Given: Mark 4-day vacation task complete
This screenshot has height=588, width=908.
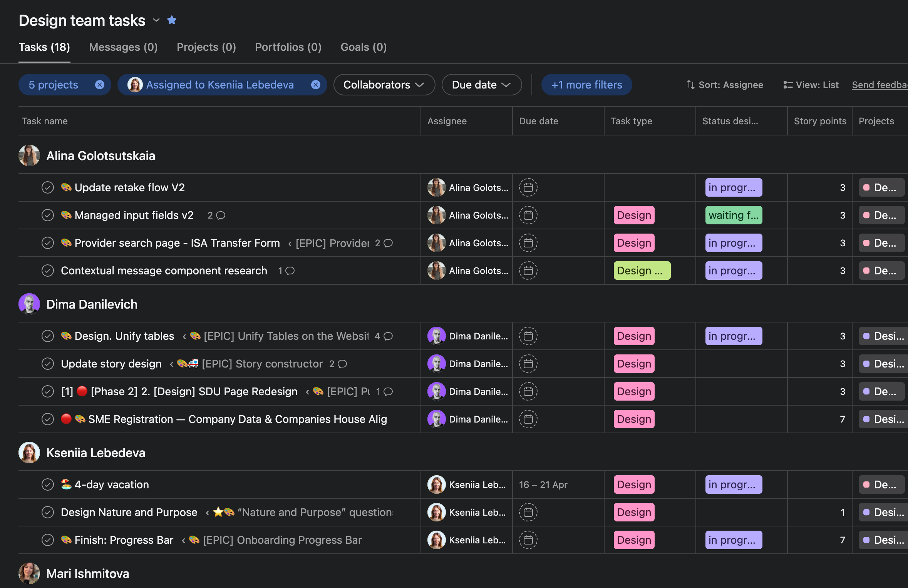Looking at the screenshot, I should click(48, 484).
